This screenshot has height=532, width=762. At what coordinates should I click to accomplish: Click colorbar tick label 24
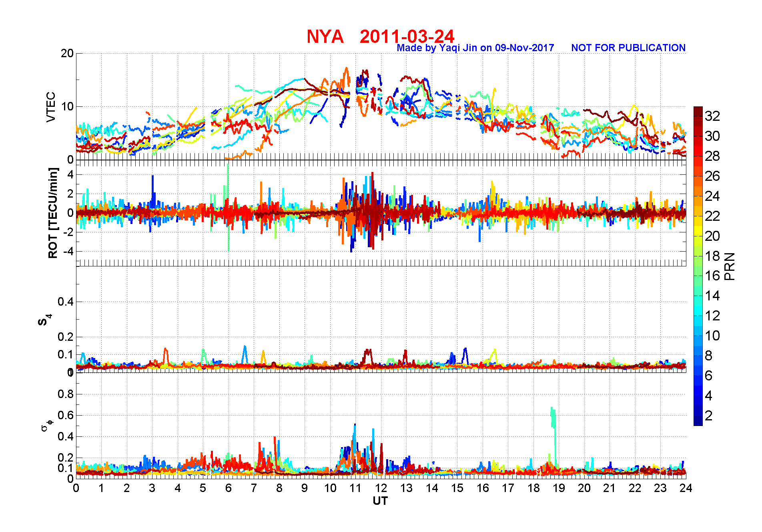coord(712,196)
